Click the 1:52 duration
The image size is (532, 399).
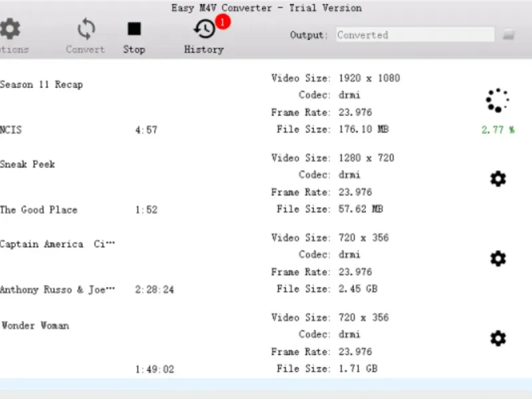coord(146,209)
